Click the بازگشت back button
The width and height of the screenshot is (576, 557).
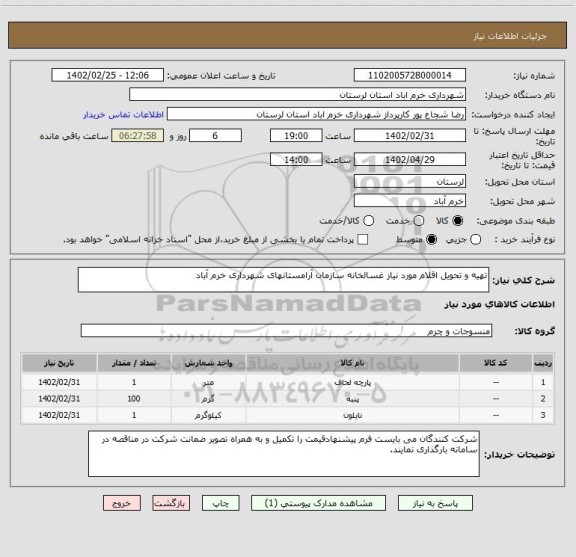(x=171, y=503)
